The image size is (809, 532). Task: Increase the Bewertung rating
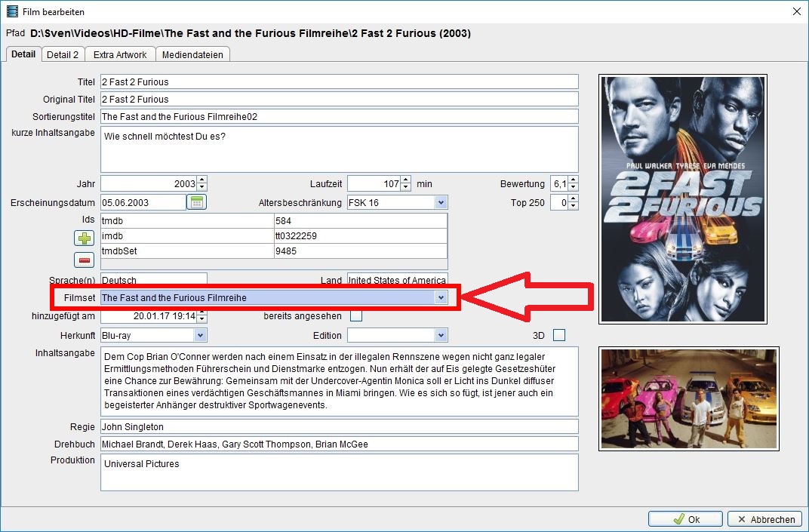[574, 180]
